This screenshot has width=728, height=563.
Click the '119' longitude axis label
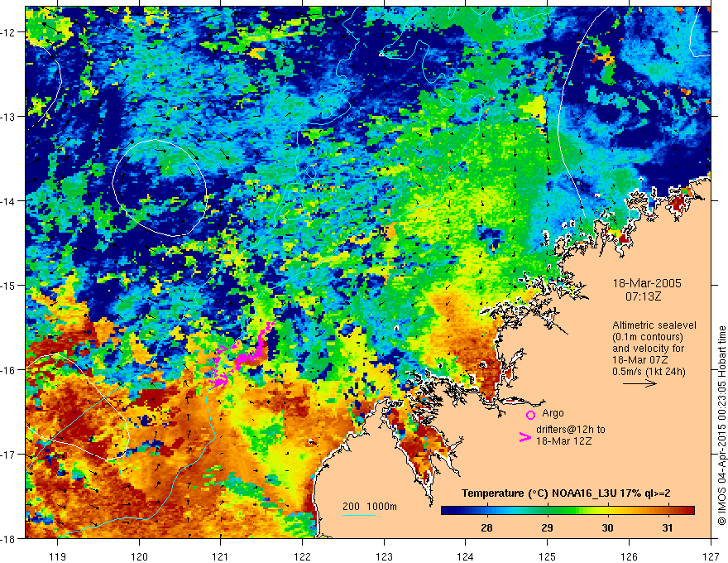58,556
